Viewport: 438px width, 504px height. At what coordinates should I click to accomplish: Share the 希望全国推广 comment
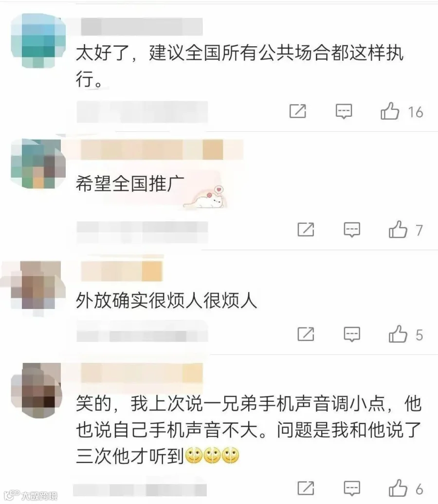click(x=306, y=230)
